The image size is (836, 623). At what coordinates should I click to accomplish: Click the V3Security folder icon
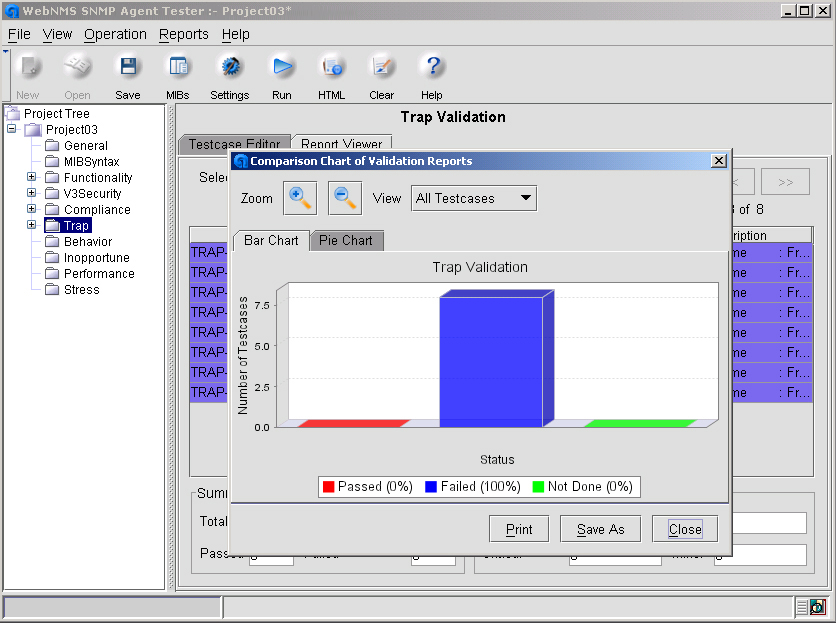pyautogui.click(x=52, y=194)
